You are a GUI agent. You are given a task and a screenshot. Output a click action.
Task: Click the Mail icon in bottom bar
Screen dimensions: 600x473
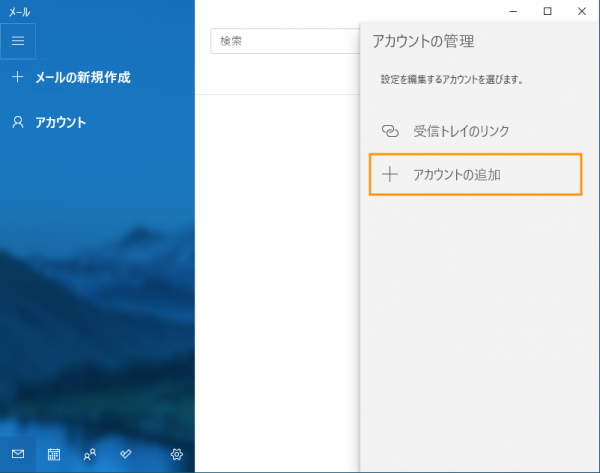pos(18,454)
